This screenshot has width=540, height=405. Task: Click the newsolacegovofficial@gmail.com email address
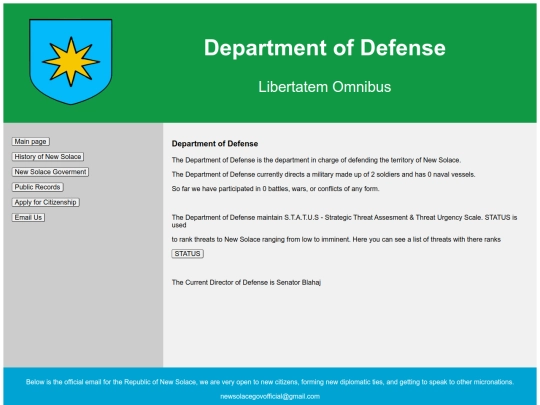[x=270, y=396]
